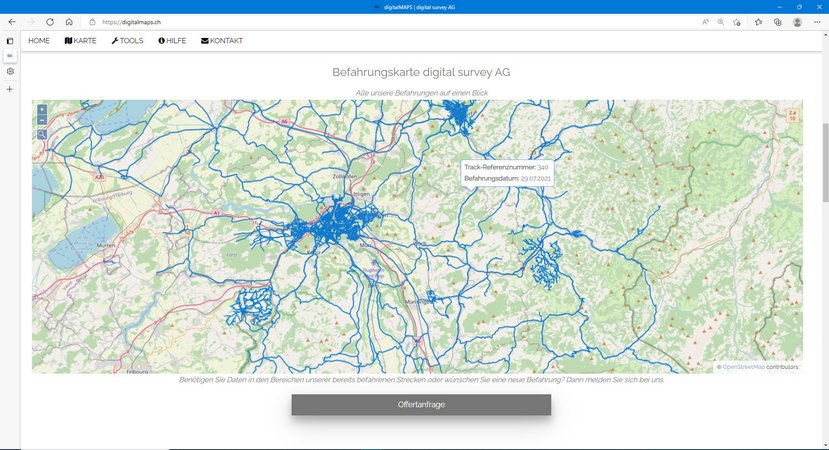Viewport: 829px width, 450px height.
Task: Click the map magnifier search icon
Action: (42, 134)
